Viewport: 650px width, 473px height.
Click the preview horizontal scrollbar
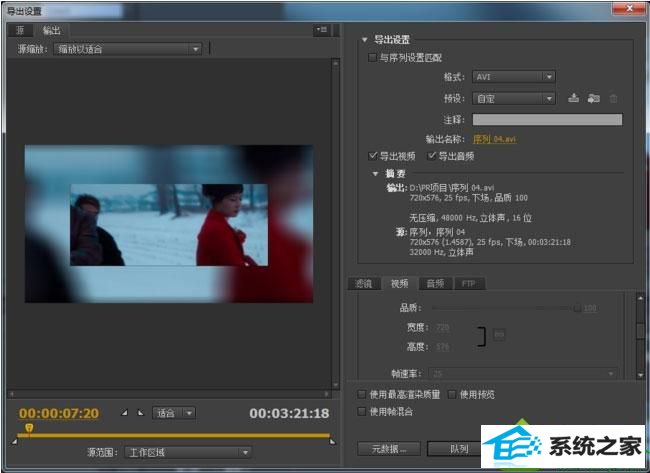169,394
